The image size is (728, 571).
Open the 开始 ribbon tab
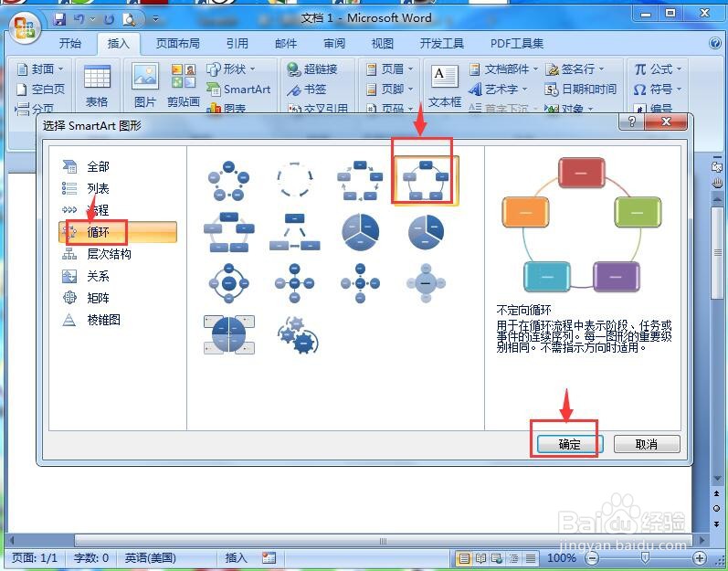tap(70, 44)
